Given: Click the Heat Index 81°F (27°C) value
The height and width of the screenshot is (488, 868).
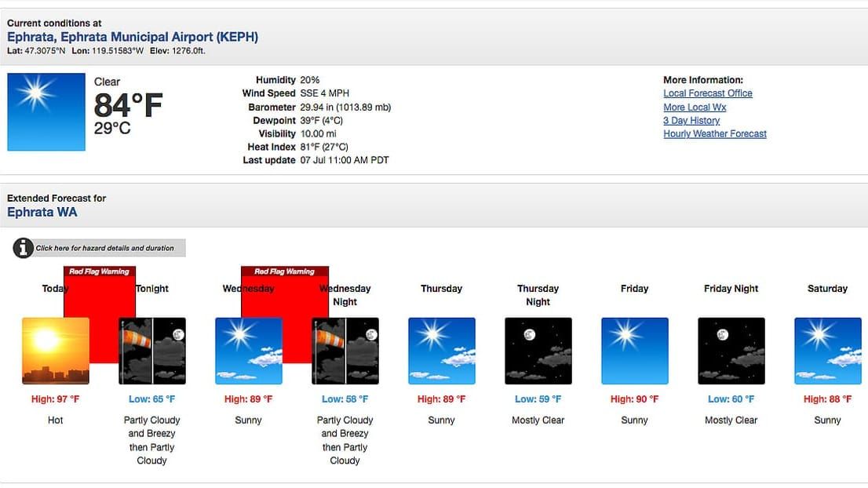Looking at the screenshot, I should [x=324, y=147].
